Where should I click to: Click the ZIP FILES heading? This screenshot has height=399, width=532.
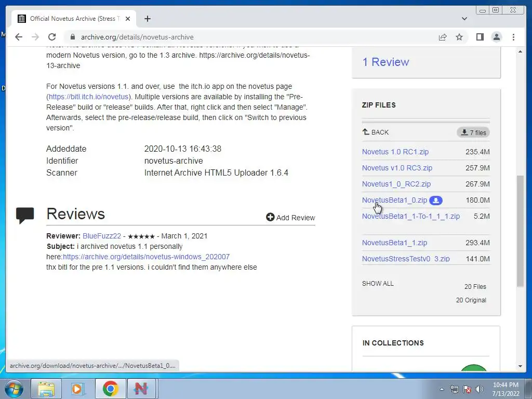coord(379,105)
